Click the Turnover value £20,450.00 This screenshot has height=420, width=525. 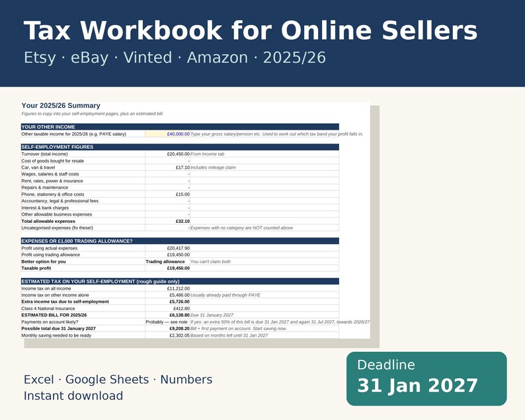tap(178, 154)
